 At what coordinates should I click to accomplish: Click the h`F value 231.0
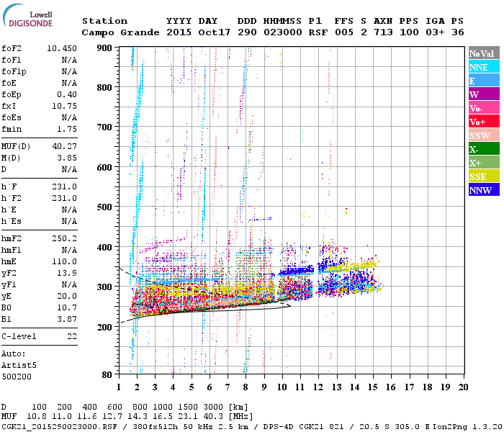[64, 186]
